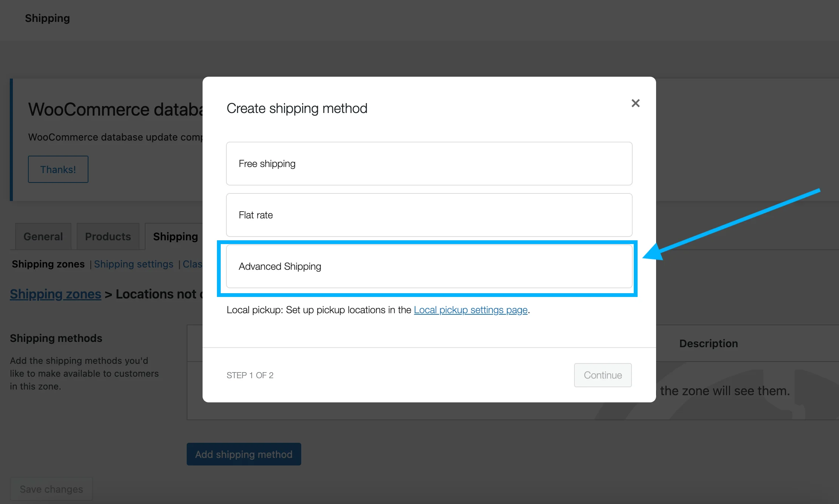This screenshot has width=839, height=504.
Task: Click the STEP 1 OF 2 text
Action: (x=250, y=375)
